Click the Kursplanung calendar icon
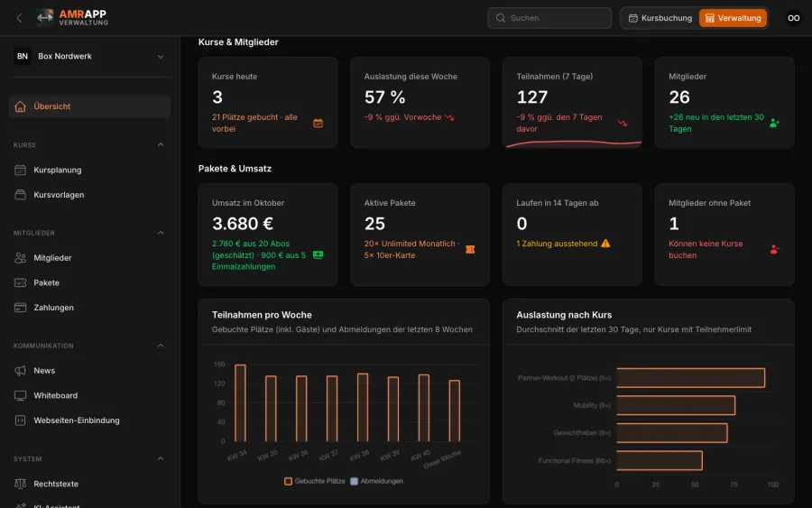The width and height of the screenshot is (812, 508). tap(20, 170)
